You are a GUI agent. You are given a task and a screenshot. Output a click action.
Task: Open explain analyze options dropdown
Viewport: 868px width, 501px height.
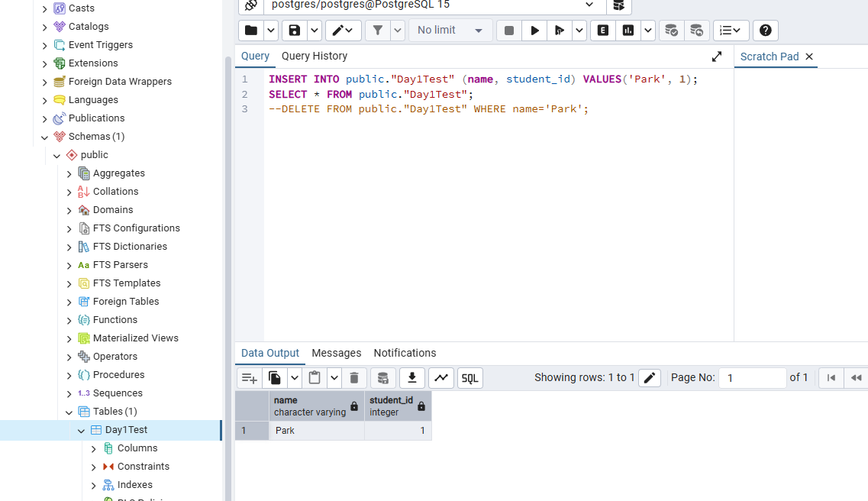[648, 31]
